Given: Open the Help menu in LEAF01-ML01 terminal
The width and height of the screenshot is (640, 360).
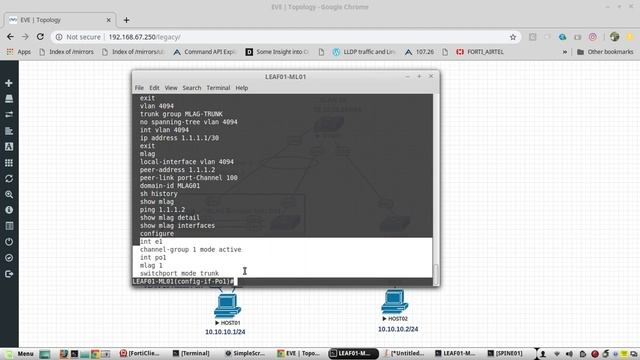Looking at the screenshot, I should tap(242, 88).
